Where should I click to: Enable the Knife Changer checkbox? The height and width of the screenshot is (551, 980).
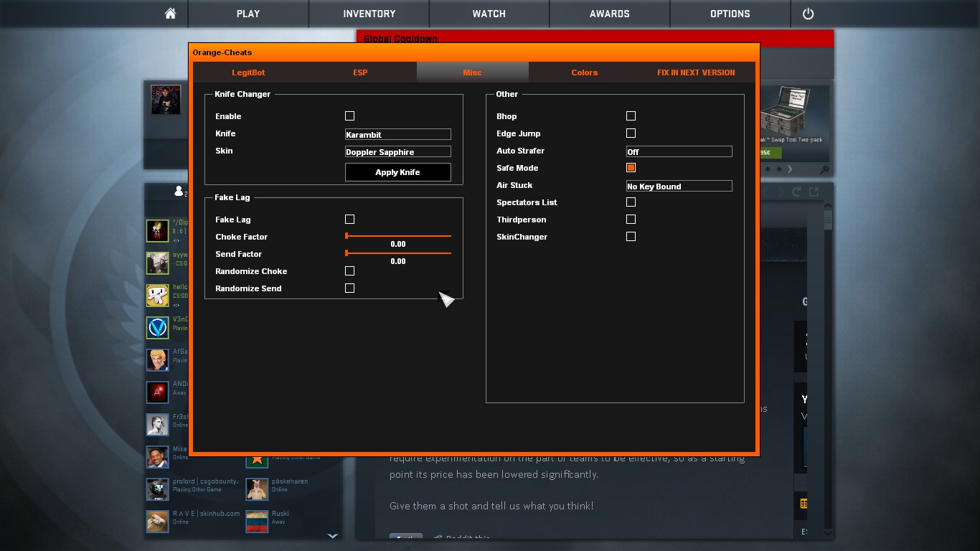click(349, 116)
